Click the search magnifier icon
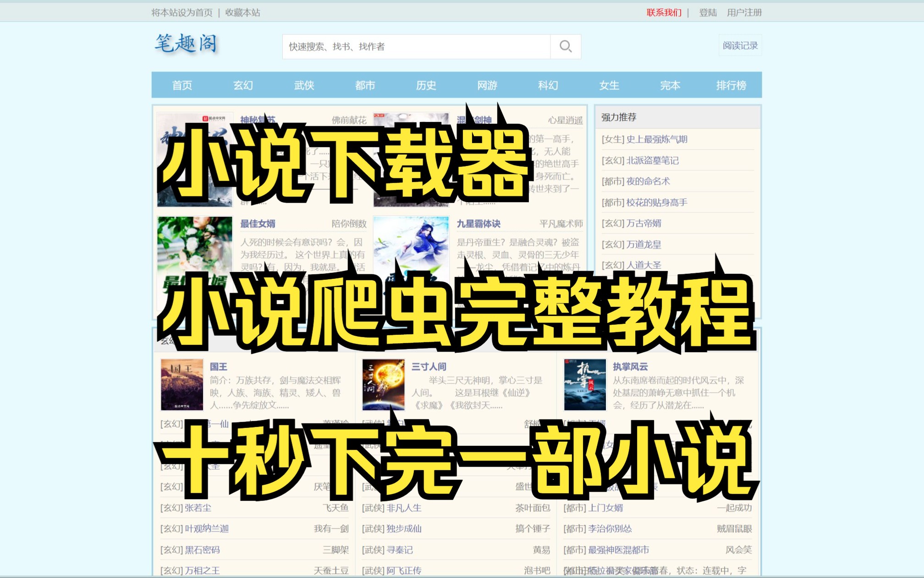 pos(566,46)
